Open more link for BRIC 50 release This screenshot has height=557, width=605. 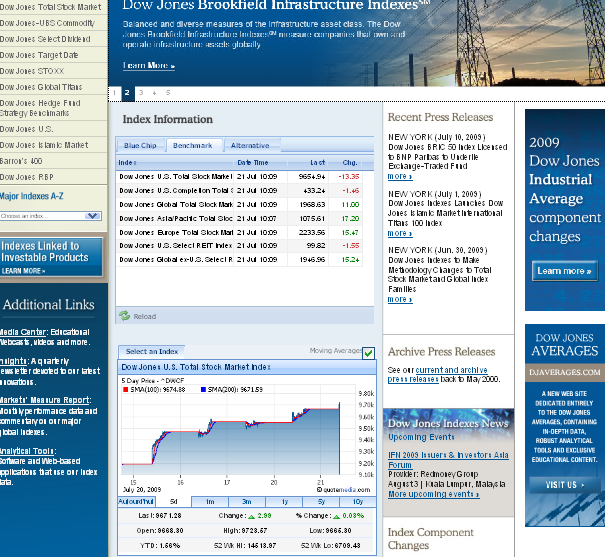(400, 176)
